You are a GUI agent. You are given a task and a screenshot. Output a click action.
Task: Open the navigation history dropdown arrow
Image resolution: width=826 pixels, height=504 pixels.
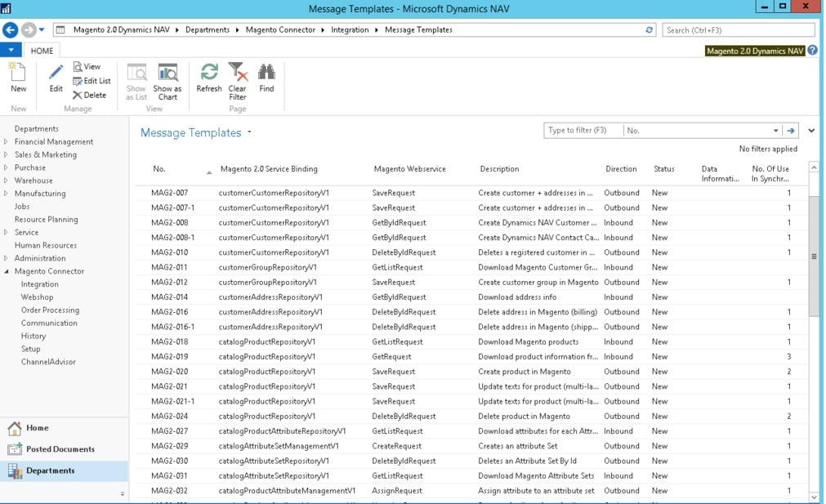tap(42, 30)
